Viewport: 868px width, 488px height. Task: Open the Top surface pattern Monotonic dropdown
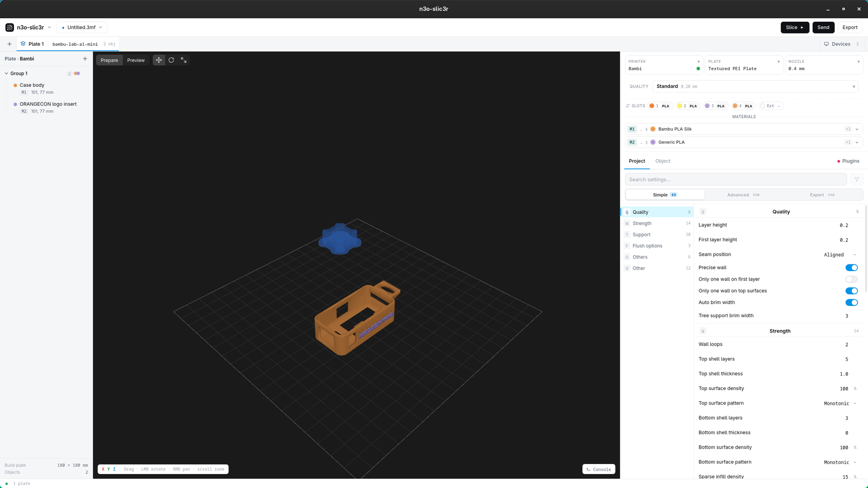840,404
